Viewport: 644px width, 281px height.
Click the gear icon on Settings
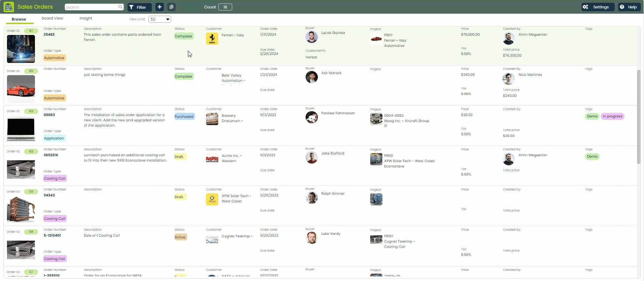585,7
